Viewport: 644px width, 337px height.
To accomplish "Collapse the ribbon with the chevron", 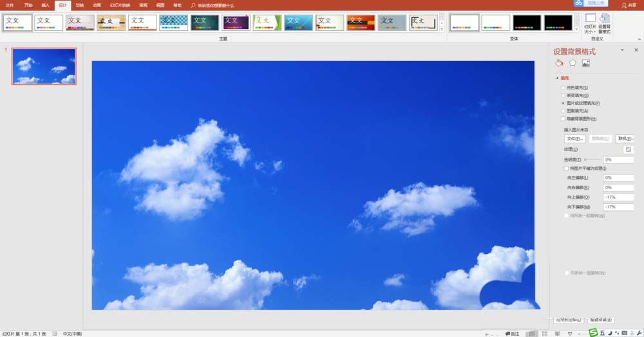I will coord(639,39).
